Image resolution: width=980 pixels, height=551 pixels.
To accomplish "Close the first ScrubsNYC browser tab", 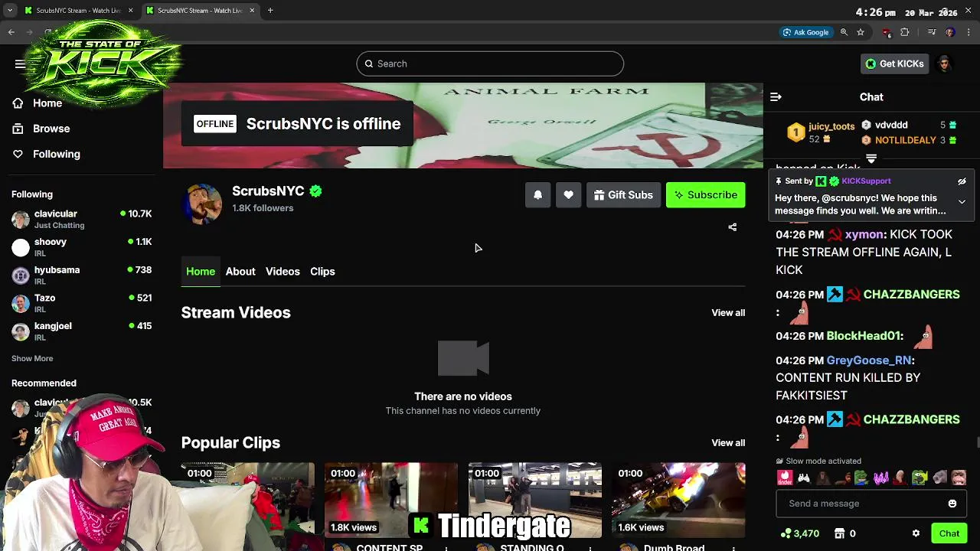I will coord(130,11).
